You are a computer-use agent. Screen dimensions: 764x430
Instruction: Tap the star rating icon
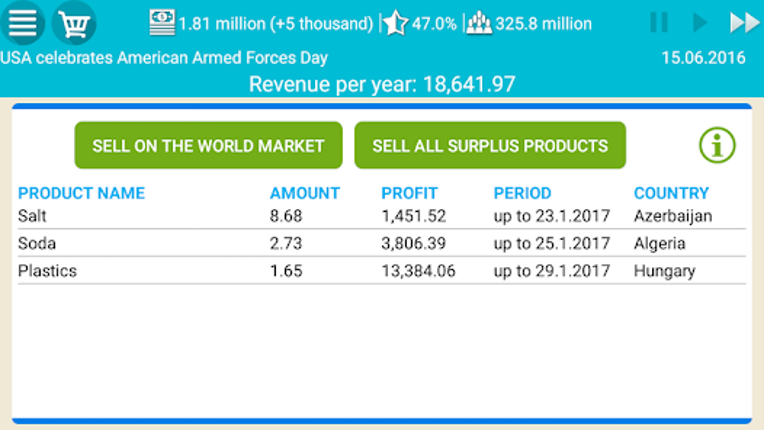pos(396,23)
